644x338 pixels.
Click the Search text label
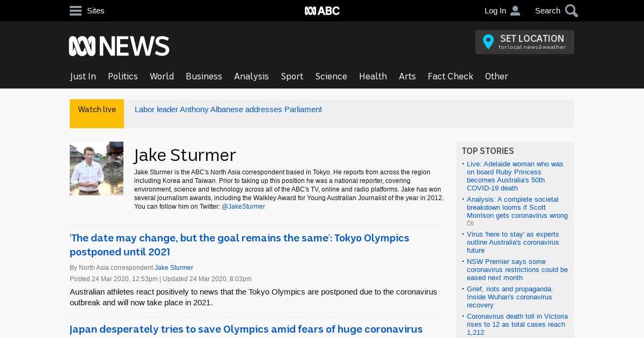(x=547, y=11)
